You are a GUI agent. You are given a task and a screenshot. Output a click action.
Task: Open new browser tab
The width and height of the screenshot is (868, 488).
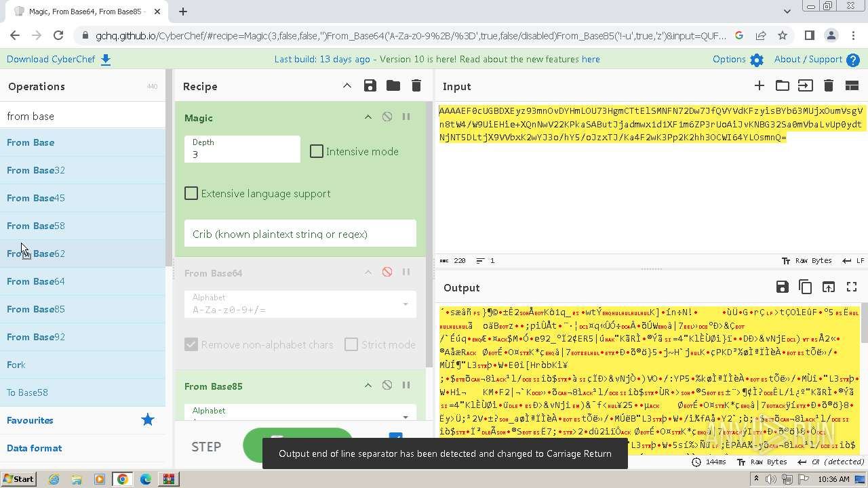pos(183,11)
